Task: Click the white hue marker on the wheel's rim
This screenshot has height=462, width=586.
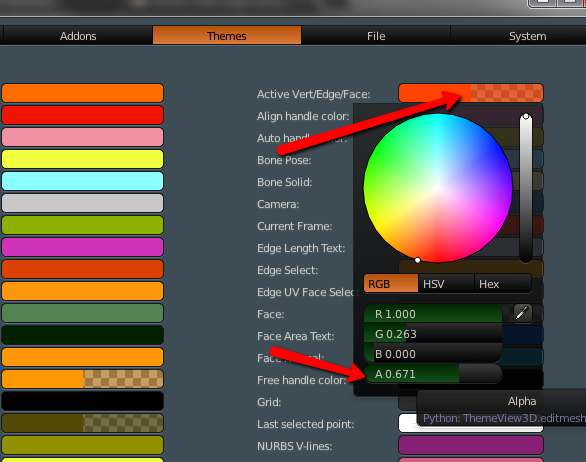Action: pos(417,260)
